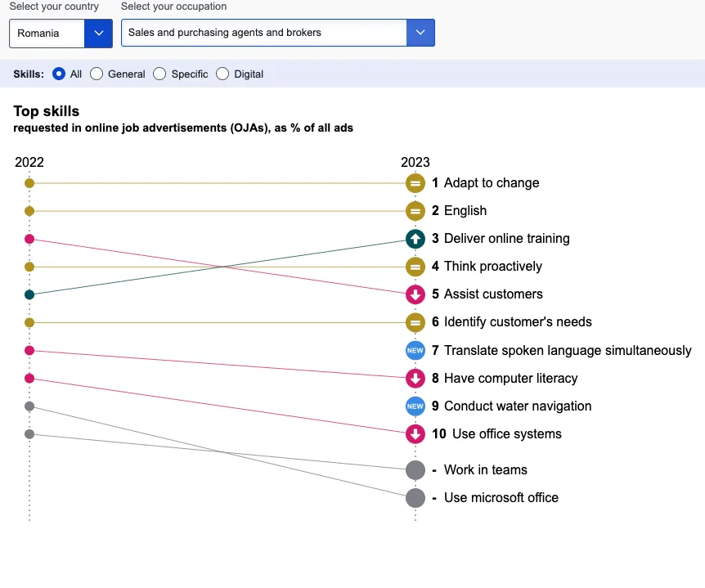Screen dimensions: 705x588
Task: Expand the occupation dropdown arrow
Action: [x=420, y=33]
